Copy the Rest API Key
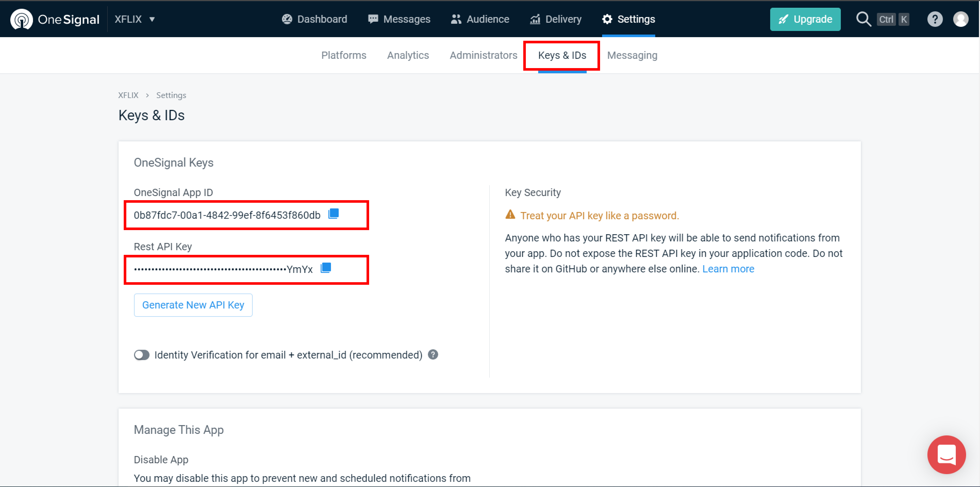Image resolution: width=980 pixels, height=487 pixels. pos(326,268)
